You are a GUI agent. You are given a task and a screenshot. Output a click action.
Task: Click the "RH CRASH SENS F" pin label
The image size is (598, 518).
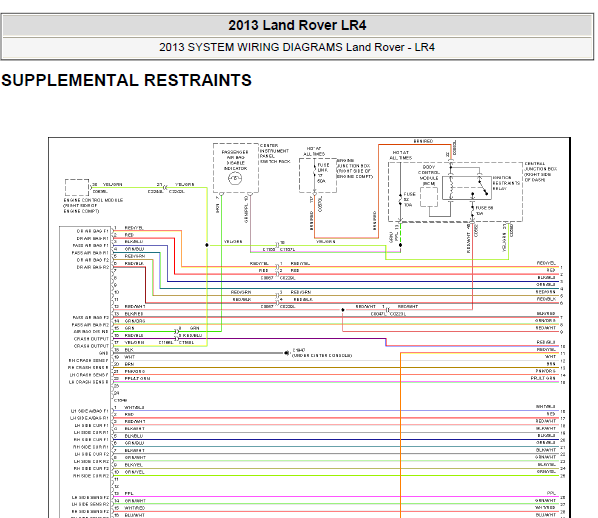point(88,360)
